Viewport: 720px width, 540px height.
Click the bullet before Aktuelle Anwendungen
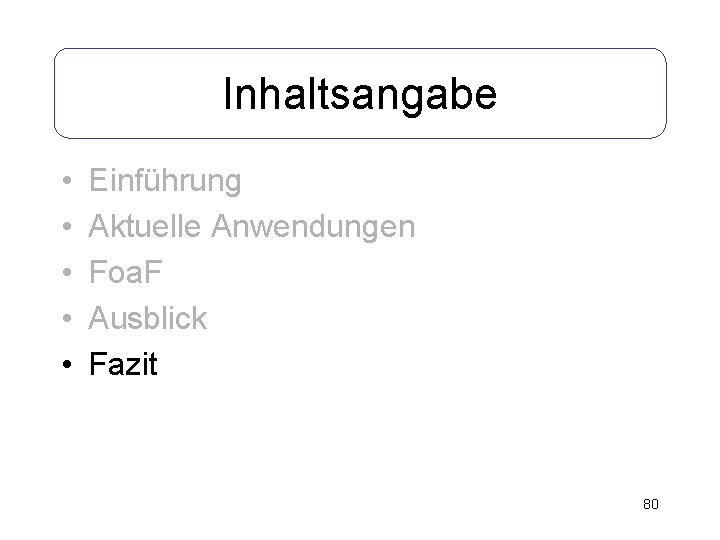[64, 229]
